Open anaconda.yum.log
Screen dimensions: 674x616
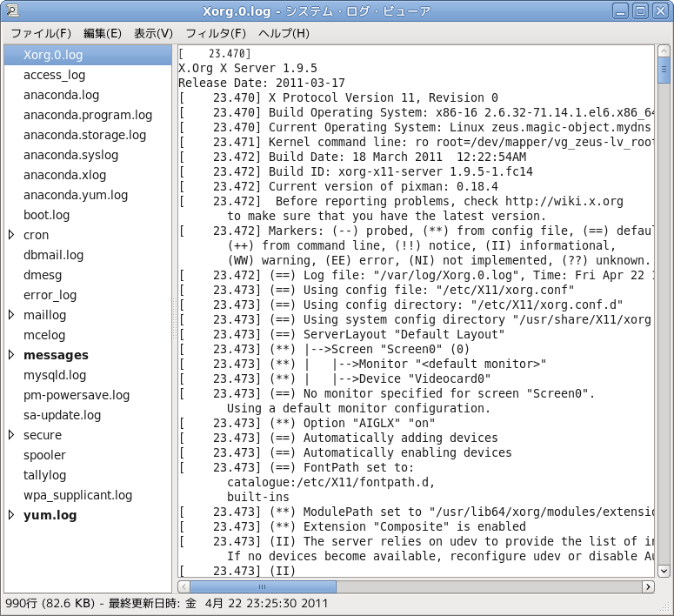coord(88,195)
